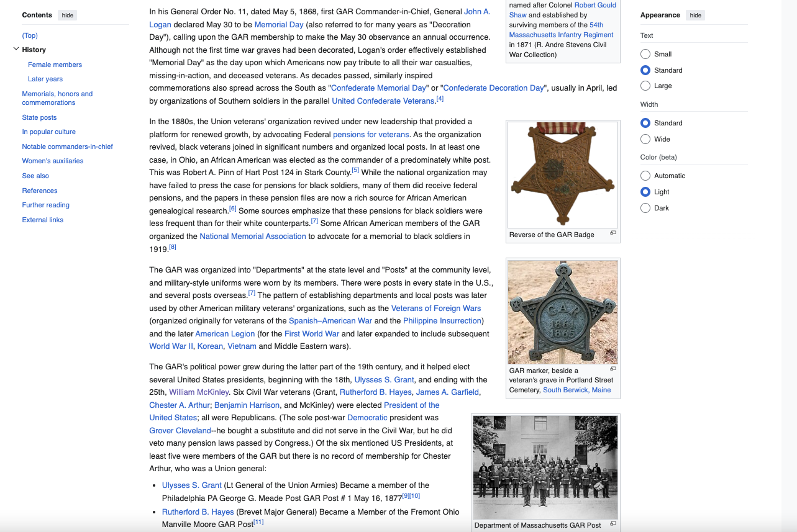Open First World War link
The image size is (797, 532).
coord(312,333)
